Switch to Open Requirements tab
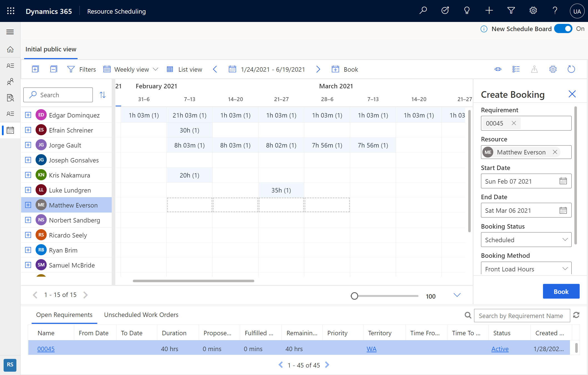Screen dimensions: 588x375 coord(65,314)
